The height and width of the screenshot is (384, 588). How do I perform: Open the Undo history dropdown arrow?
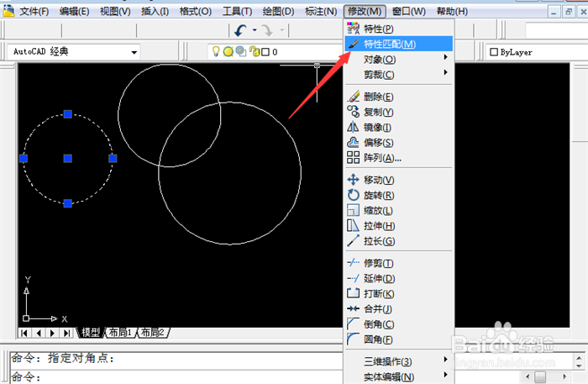point(255,30)
